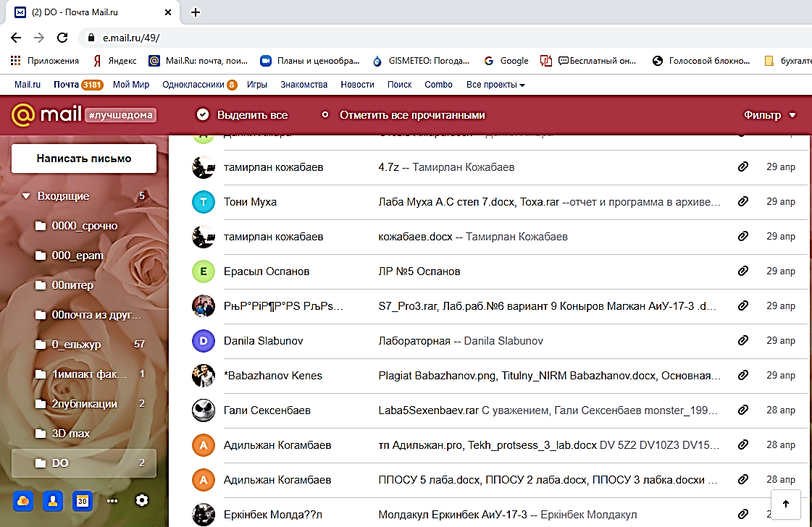Open the Яндекс bookmark
The image size is (812, 527).
pos(114,61)
